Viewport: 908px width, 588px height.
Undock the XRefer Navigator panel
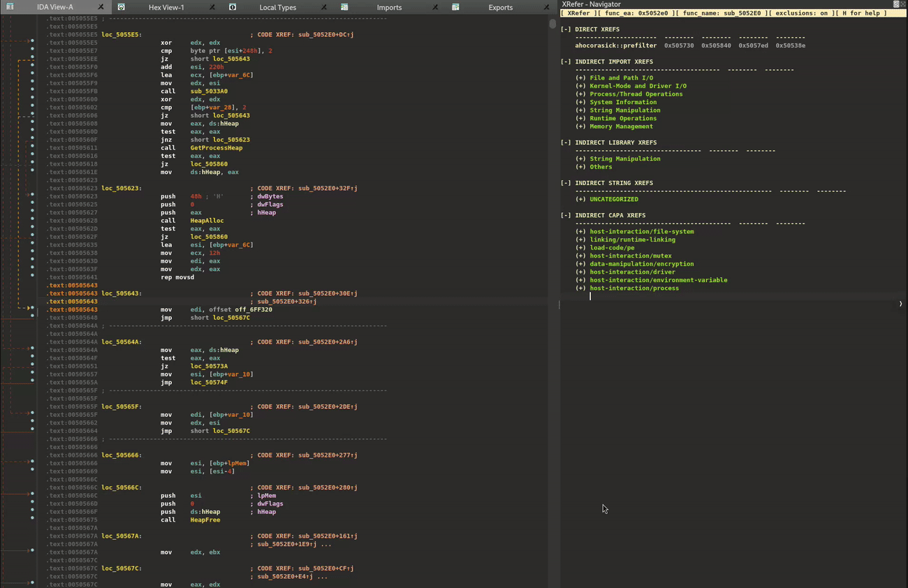coord(896,4)
